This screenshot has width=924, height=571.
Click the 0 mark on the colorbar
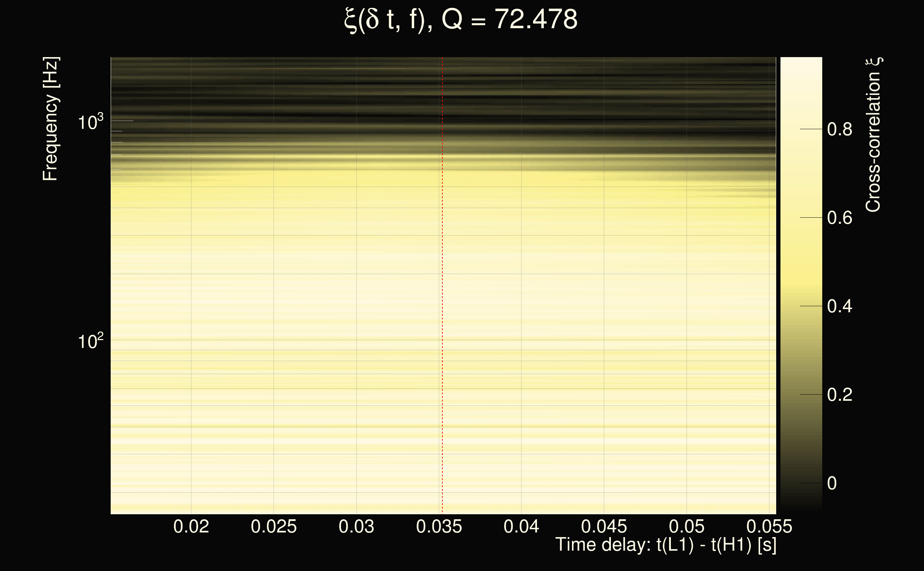tap(832, 483)
